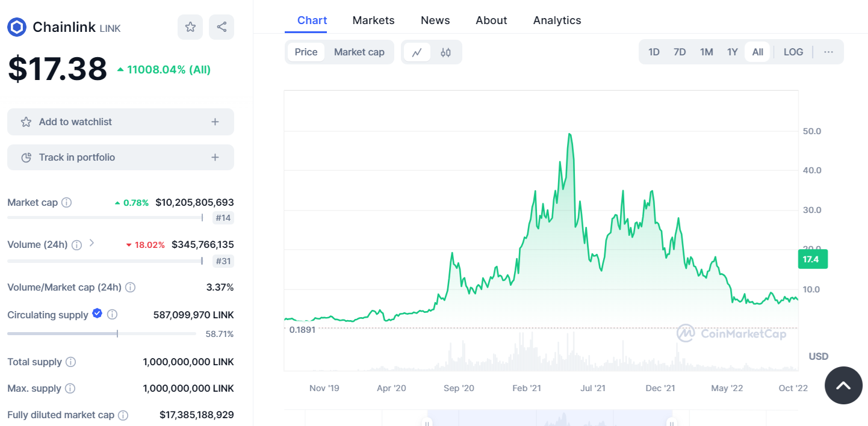Click the Volume/Market cap info icon
868x426 pixels.
pyautogui.click(x=131, y=288)
